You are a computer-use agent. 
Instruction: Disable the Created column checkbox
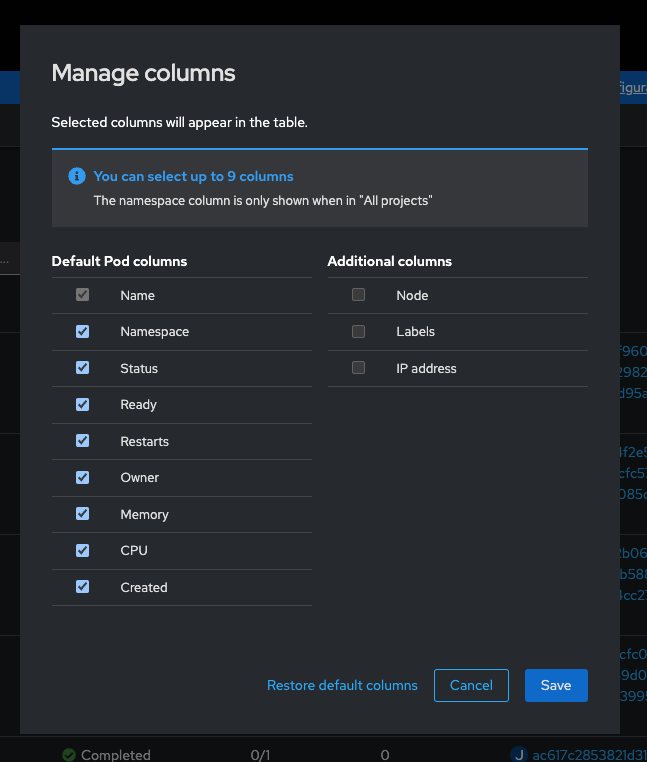[x=83, y=587]
